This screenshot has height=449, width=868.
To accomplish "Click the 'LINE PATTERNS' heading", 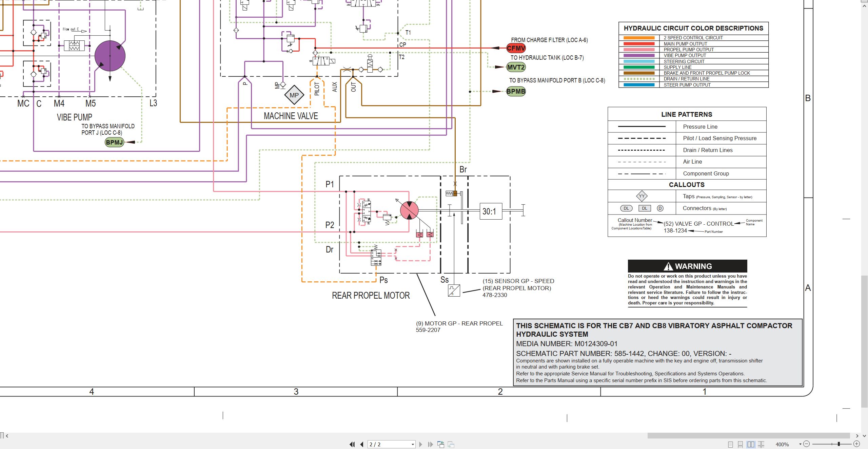I will tap(687, 114).
